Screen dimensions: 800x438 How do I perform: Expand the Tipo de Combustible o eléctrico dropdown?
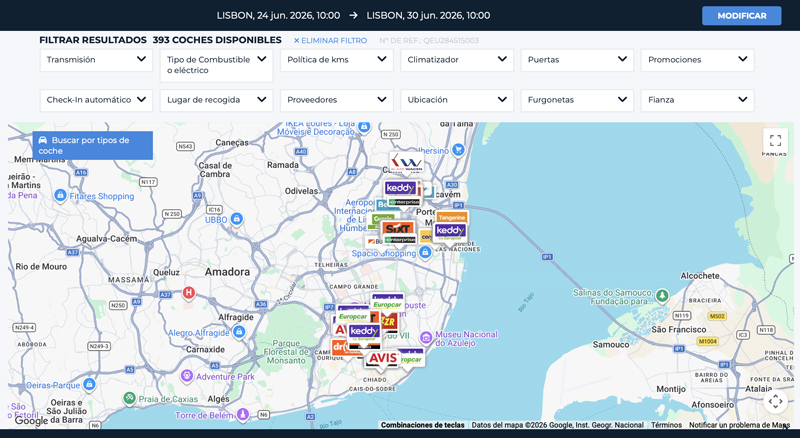(x=216, y=65)
